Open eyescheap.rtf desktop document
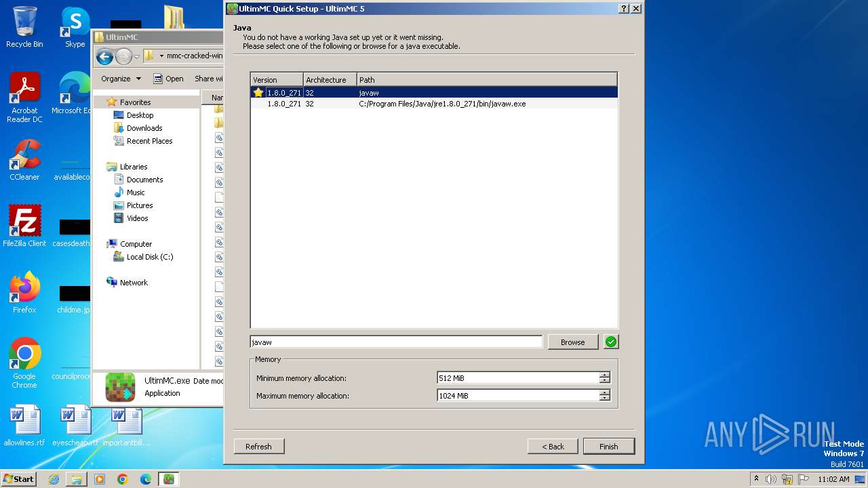Screen dimensions: 868x488 click(x=75, y=426)
